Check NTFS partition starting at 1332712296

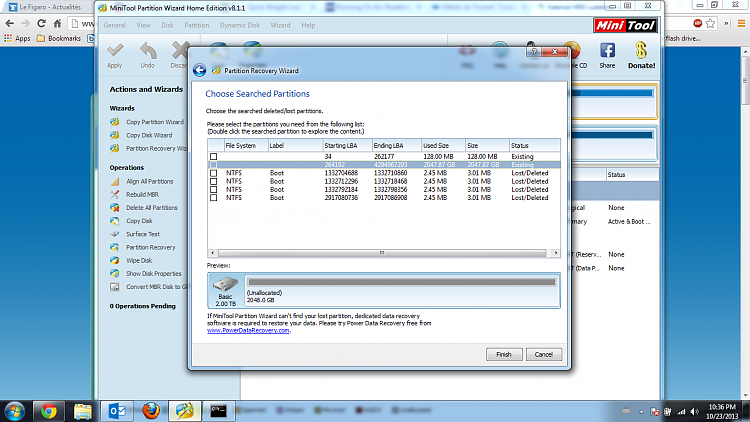pyautogui.click(x=213, y=181)
